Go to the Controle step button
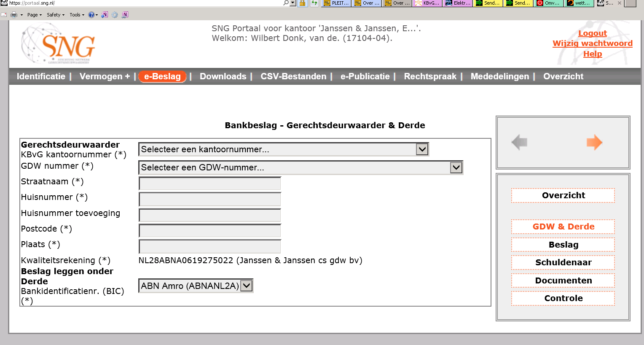 coord(563,298)
